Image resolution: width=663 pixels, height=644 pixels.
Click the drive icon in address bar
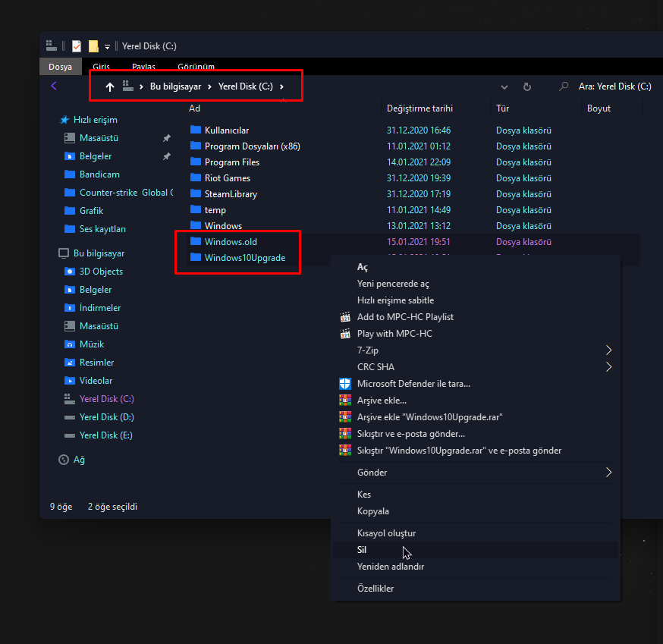127,86
